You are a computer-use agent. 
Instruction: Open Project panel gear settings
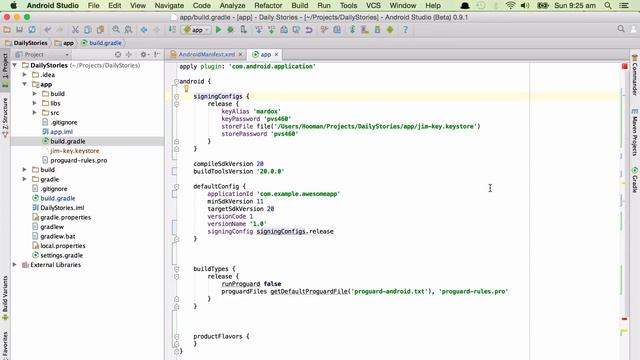(144, 54)
